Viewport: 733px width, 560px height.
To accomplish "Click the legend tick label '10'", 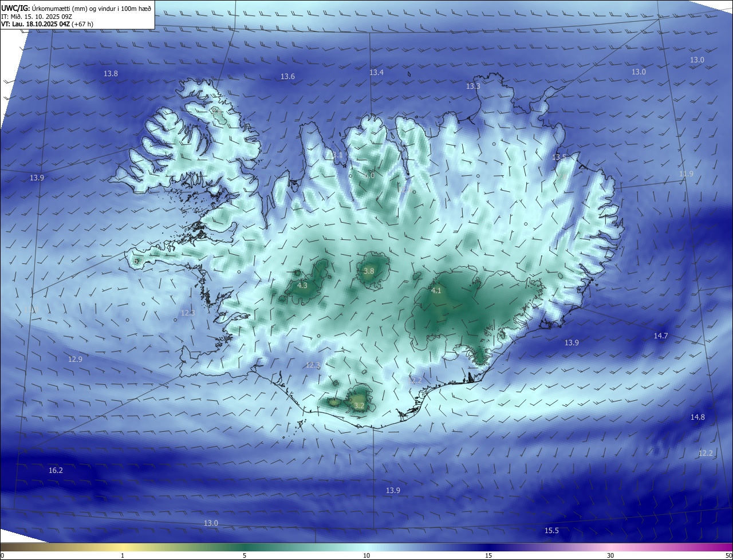I will (366, 555).
